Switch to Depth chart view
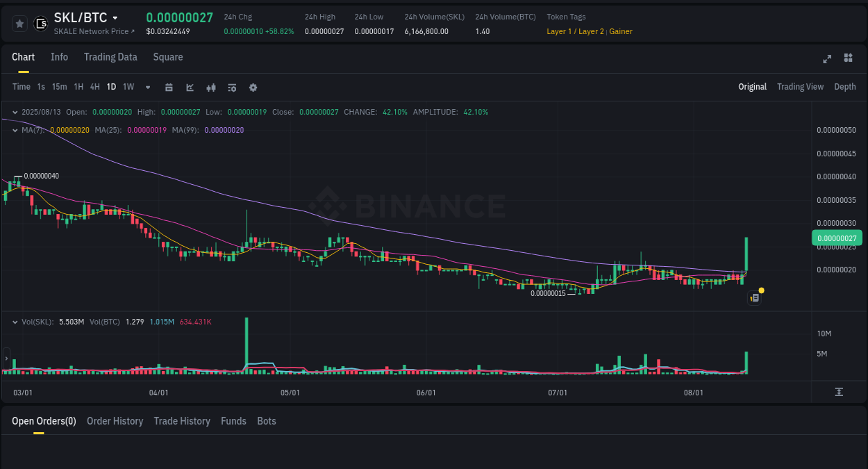The height and width of the screenshot is (469, 868). pyautogui.click(x=845, y=87)
